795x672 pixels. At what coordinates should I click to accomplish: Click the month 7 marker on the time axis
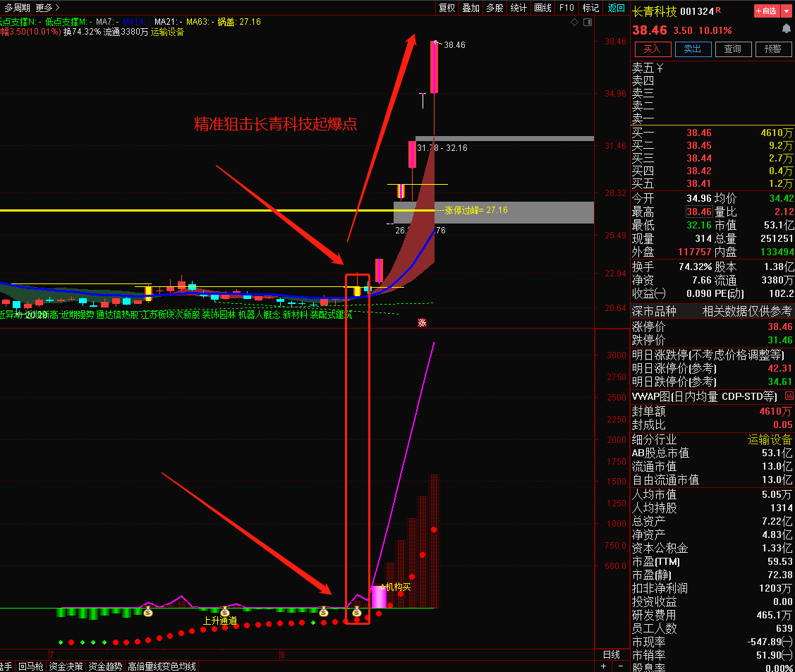point(51,655)
